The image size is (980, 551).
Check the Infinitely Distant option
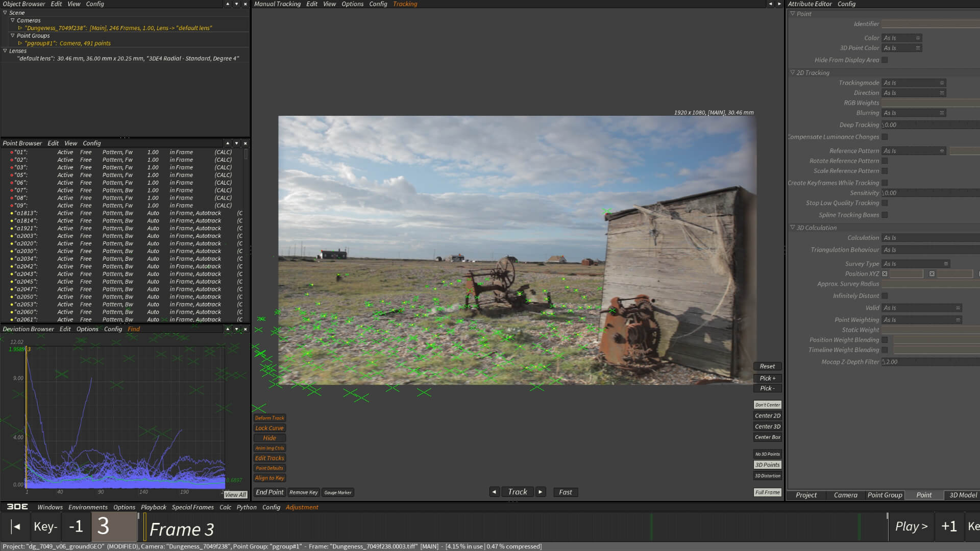885,296
